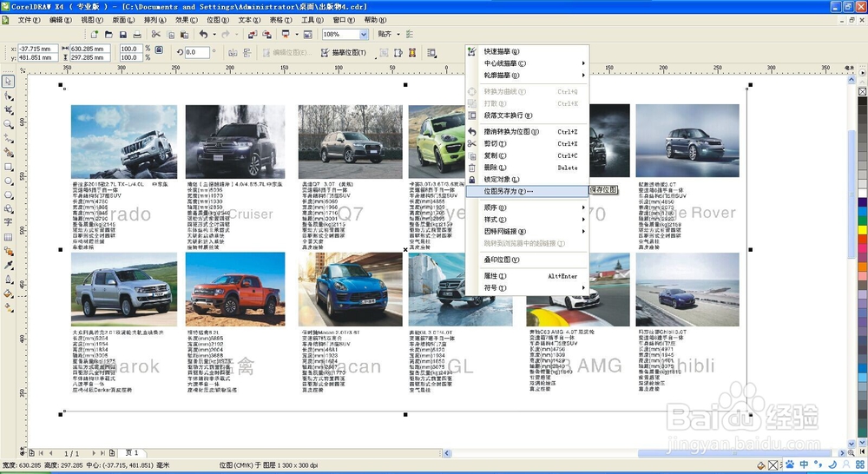Click the Save floppy disk icon
This screenshot has width=868, height=474.
click(x=123, y=35)
